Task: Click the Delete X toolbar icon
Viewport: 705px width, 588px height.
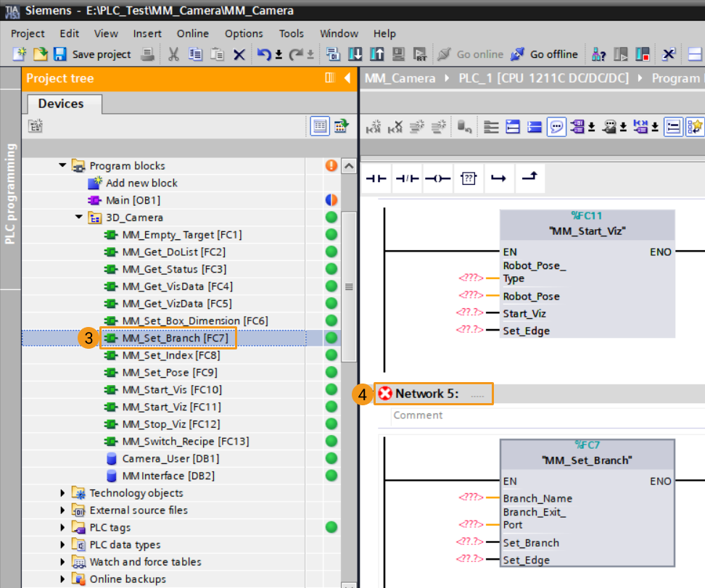Action: click(x=239, y=54)
